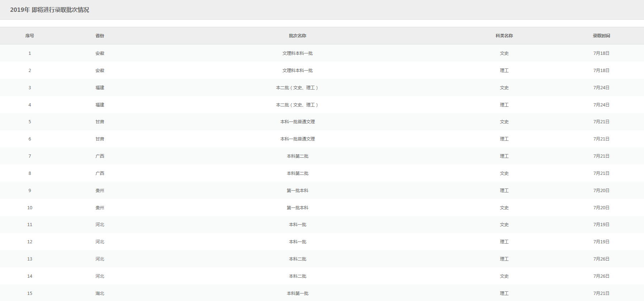Click the 7月19日 date in row 11
This screenshot has width=644, height=301.
[x=601, y=225]
